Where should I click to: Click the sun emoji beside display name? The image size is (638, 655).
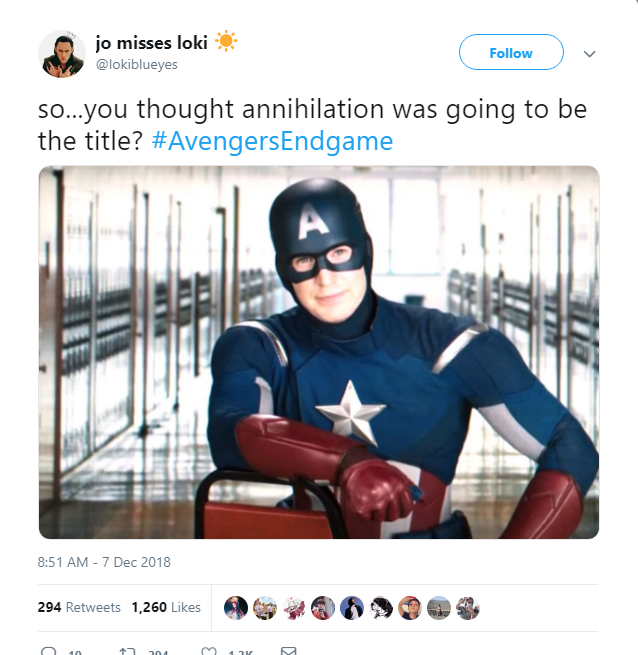[226, 41]
